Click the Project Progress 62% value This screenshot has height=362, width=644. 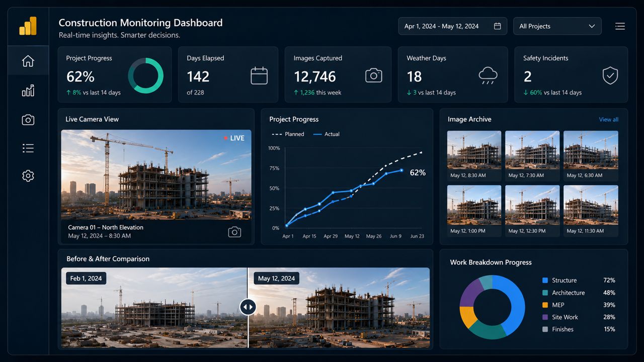80,76
